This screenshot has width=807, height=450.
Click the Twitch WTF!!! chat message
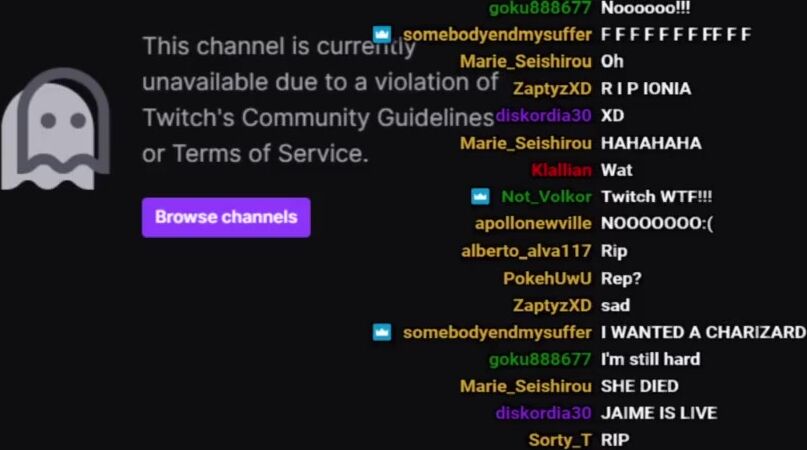pos(657,197)
